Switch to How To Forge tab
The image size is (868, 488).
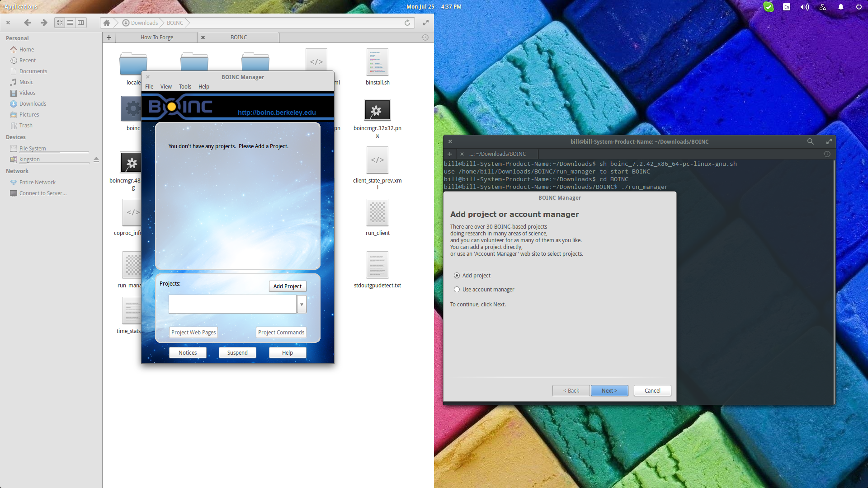157,38
